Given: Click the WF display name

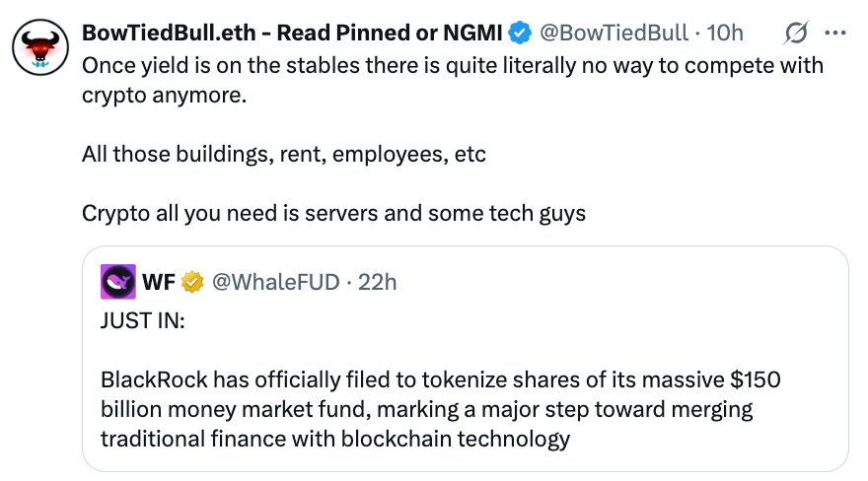Looking at the screenshot, I should coord(159,283).
